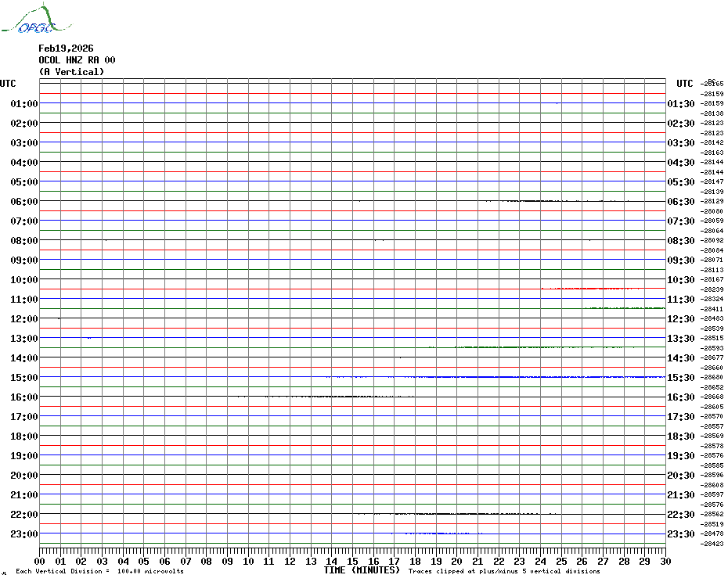Click the black signal on the 16:00 row
Image resolution: width=728 pixels, height=582 pixels.
[337, 397]
